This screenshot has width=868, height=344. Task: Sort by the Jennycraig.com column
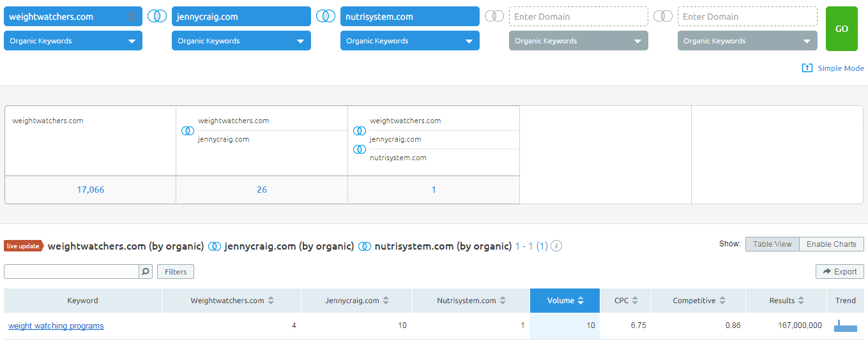[356, 301]
